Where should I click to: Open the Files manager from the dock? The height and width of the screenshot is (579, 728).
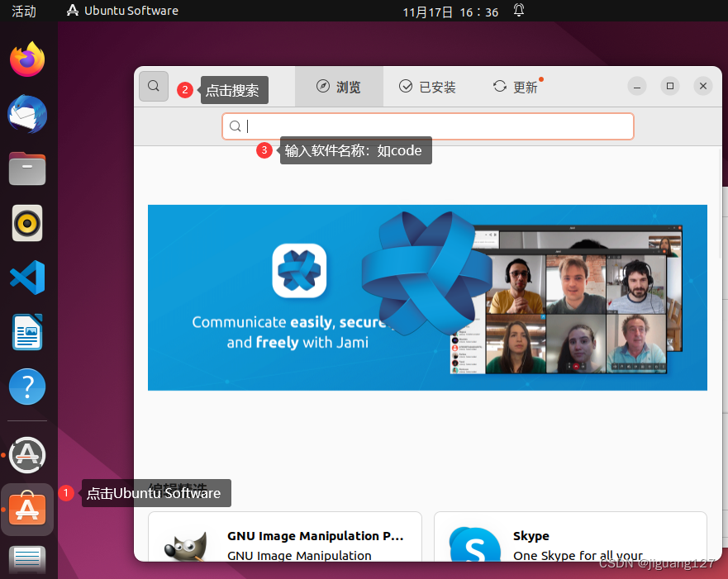tap(27, 168)
